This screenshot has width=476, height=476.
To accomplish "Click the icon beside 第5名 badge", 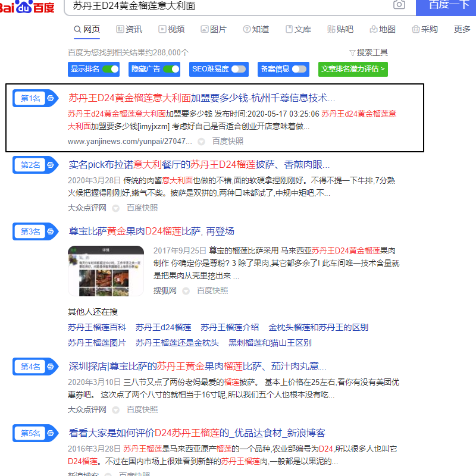I will (x=51, y=433).
